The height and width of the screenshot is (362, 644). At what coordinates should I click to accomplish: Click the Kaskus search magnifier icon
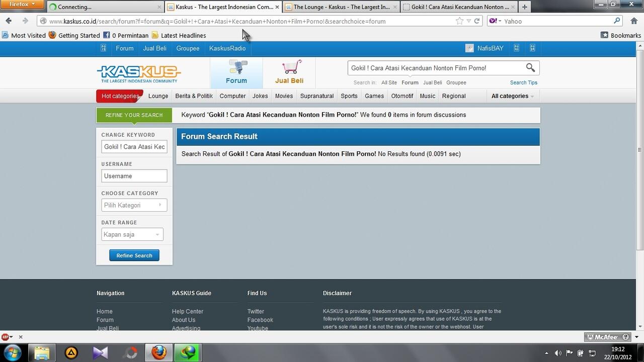click(530, 68)
